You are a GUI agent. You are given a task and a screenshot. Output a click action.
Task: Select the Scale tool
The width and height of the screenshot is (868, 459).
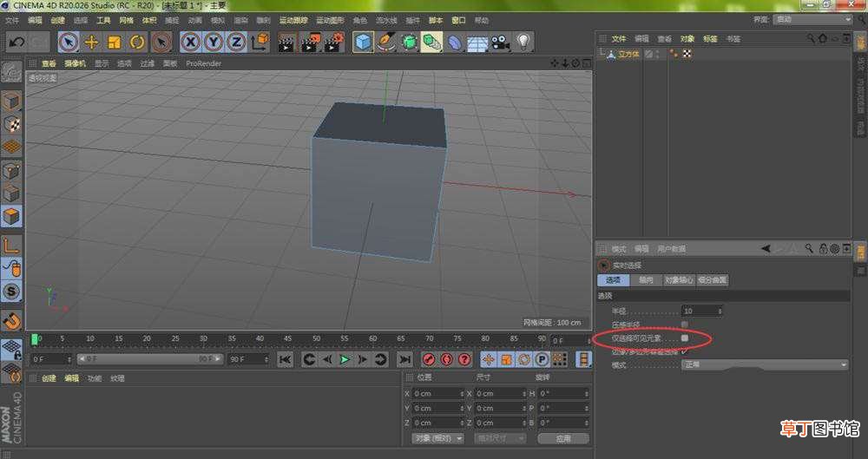pyautogui.click(x=114, y=43)
